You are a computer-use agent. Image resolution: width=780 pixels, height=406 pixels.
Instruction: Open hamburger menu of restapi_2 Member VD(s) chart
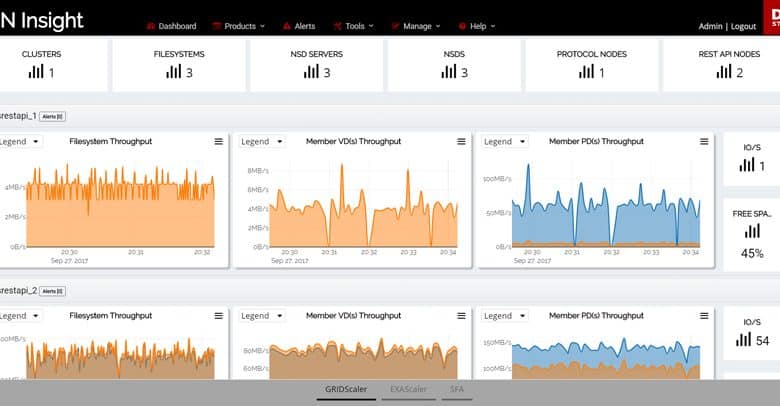pyautogui.click(x=461, y=315)
